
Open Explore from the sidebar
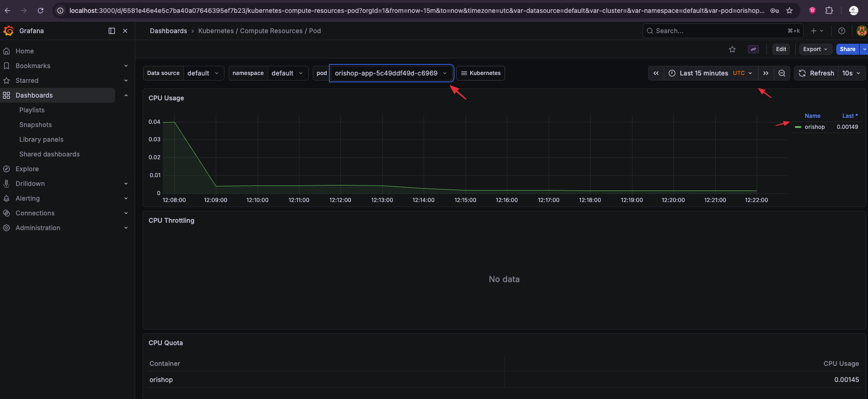(27, 169)
